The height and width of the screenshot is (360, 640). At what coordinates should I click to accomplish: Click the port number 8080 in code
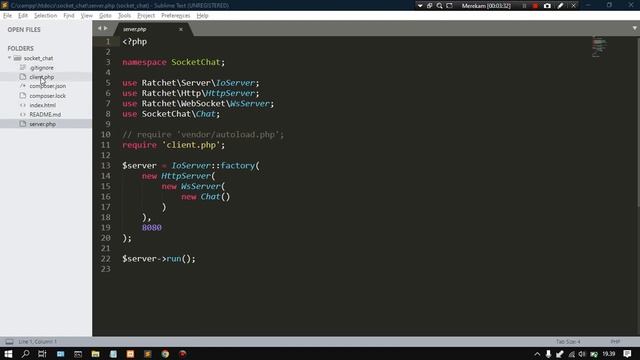tap(152, 227)
